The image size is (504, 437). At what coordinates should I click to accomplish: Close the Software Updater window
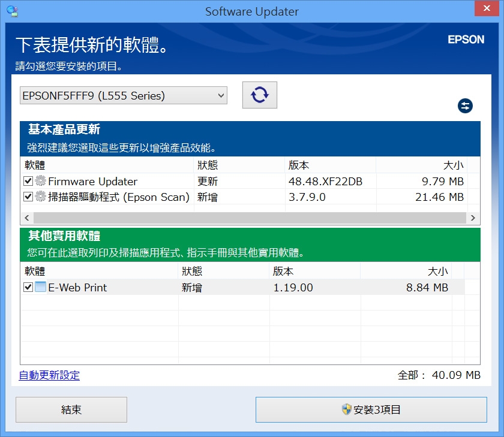click(x=487, y=8)
